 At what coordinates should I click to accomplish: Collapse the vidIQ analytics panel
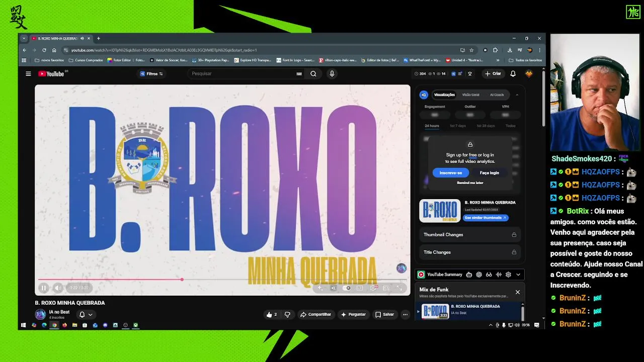click(517, 95)
